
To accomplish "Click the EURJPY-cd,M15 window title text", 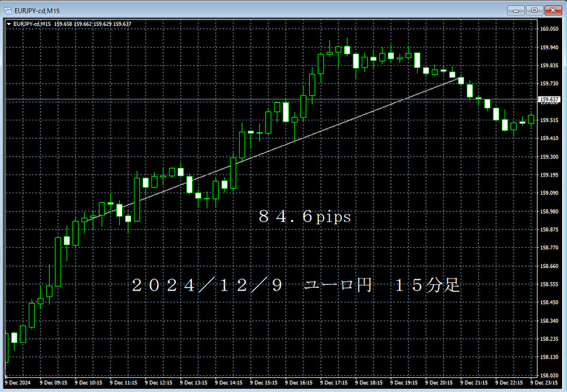I will [37, 10].
